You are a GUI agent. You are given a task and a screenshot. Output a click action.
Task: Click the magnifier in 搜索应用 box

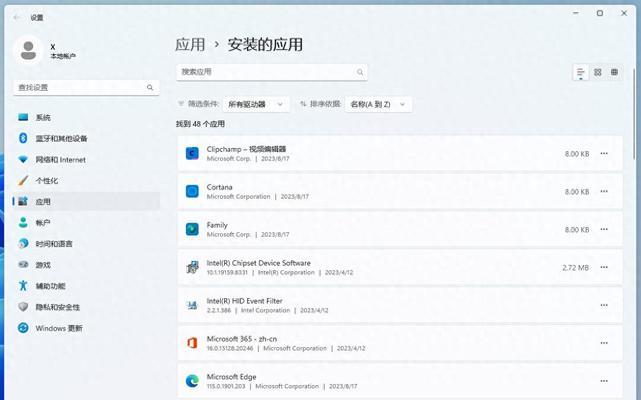pos(360,72)
